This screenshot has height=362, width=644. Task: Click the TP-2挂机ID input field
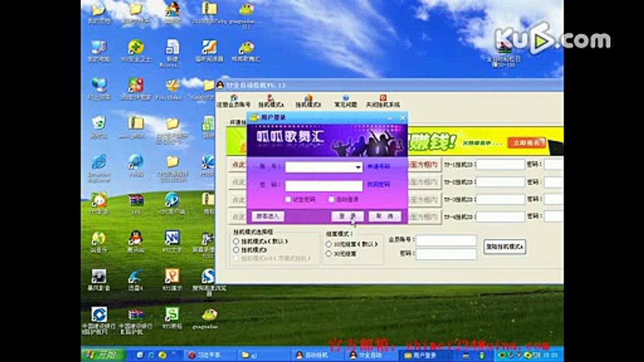[x=501, y=182]
